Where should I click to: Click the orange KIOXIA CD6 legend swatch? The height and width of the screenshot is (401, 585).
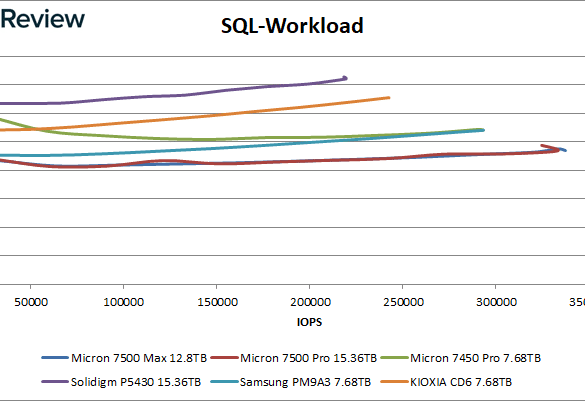[395, 382]
